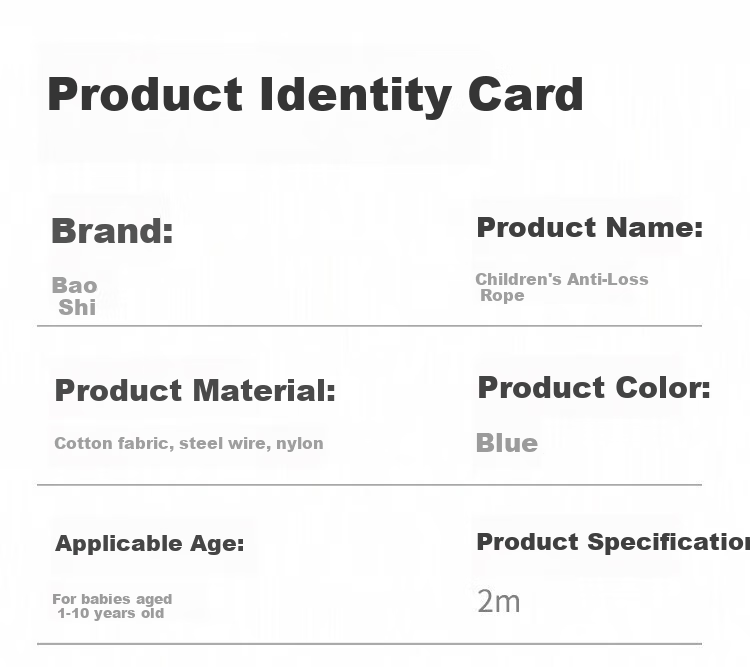Select the Product Material: heading
The image size is (750, 667).
pyautogui.click(x=195, y=390)
